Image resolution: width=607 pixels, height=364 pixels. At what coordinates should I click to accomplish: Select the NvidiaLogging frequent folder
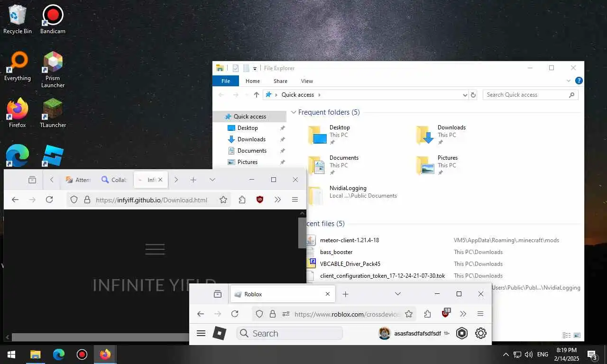pos(353,194)
